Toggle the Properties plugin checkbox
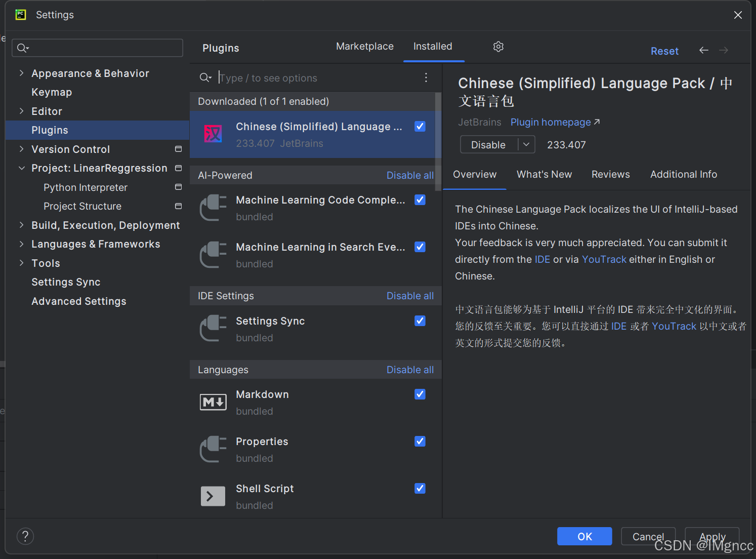The image size is (756, 559). click(x=420, y=442)
